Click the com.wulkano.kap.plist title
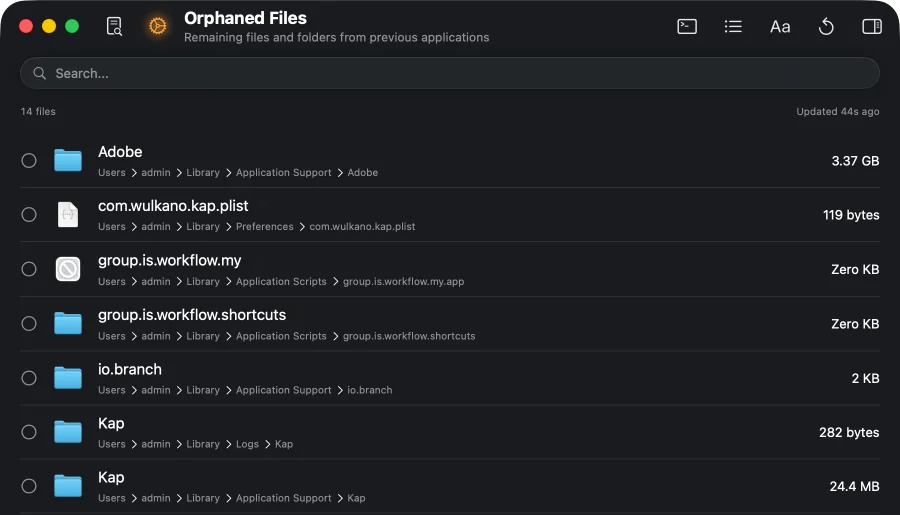Screen dimensions: 900x515 point(173,206)
